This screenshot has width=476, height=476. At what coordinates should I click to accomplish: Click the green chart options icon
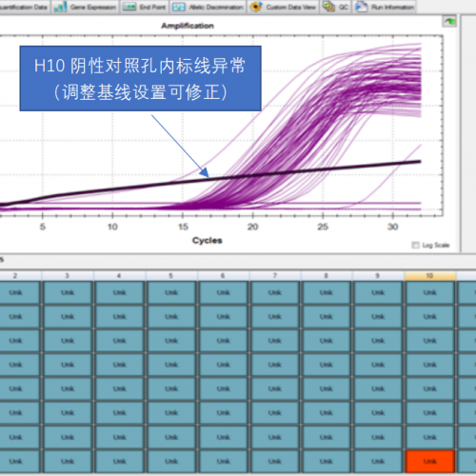tap(449, 21)
